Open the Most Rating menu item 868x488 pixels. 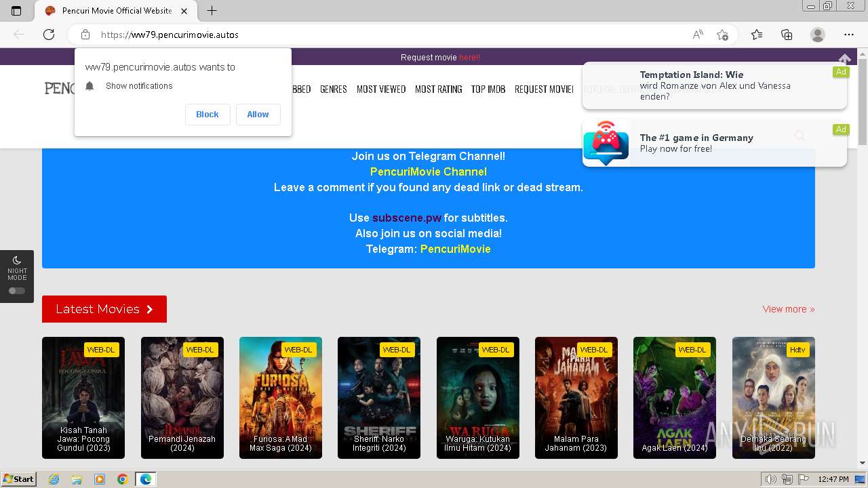[438, 89]
